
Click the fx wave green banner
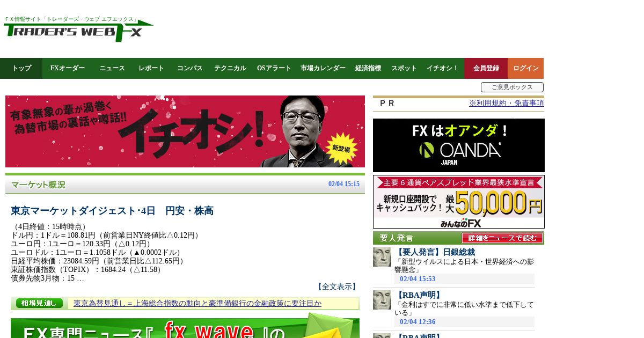pyautogui.click(x=185, y=326)
